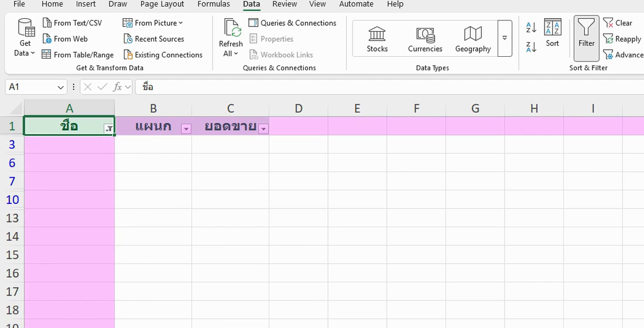
Task: Confirm entry with the checkmark button
Action: tap(102, 87)
